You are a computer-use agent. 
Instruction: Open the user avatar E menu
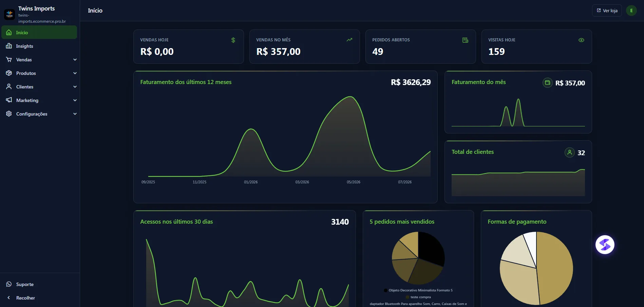631,11
